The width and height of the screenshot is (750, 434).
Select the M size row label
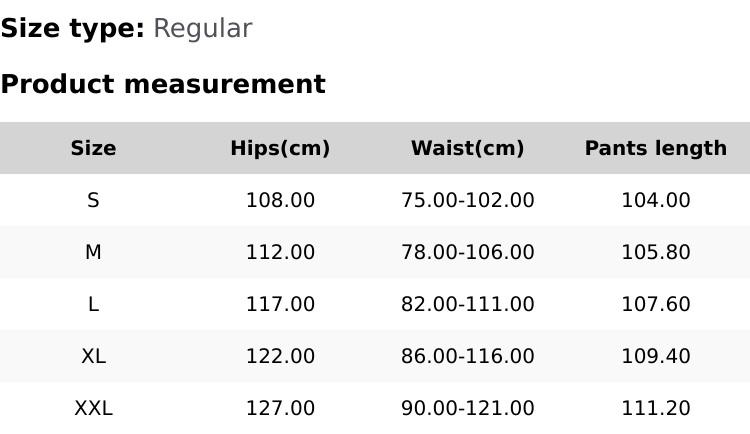click(93, 252)
